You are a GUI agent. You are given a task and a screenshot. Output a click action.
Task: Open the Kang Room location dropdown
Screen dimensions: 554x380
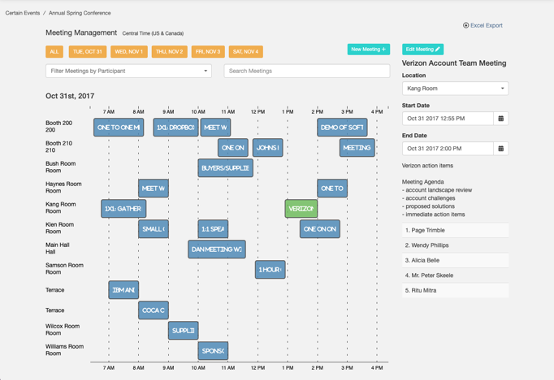pos(455,88)
